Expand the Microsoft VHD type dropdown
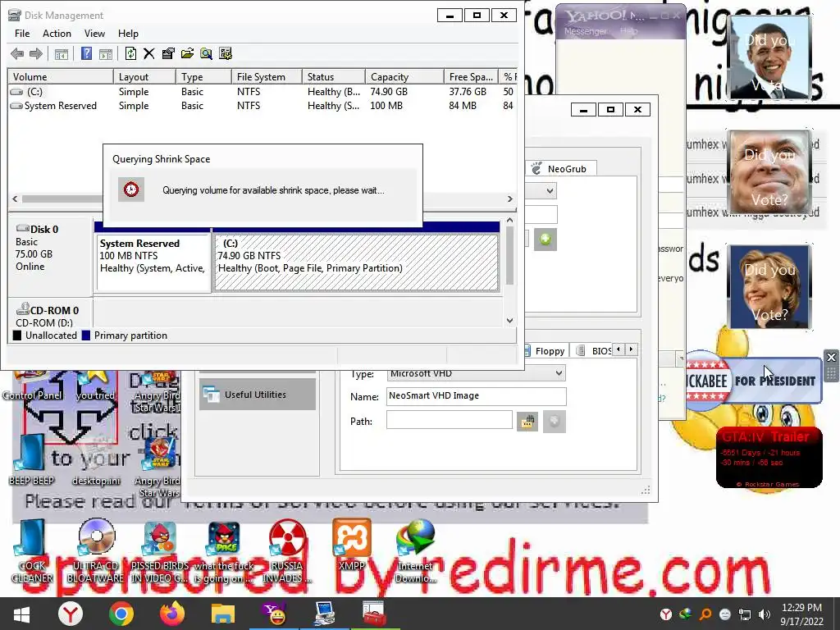 [559, 373]
